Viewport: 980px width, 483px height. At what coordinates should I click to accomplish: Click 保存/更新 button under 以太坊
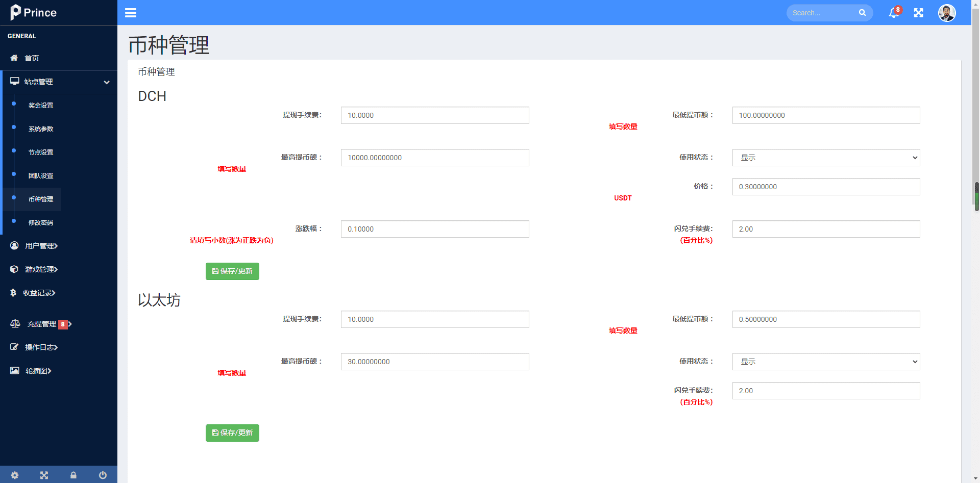(232, 433)
